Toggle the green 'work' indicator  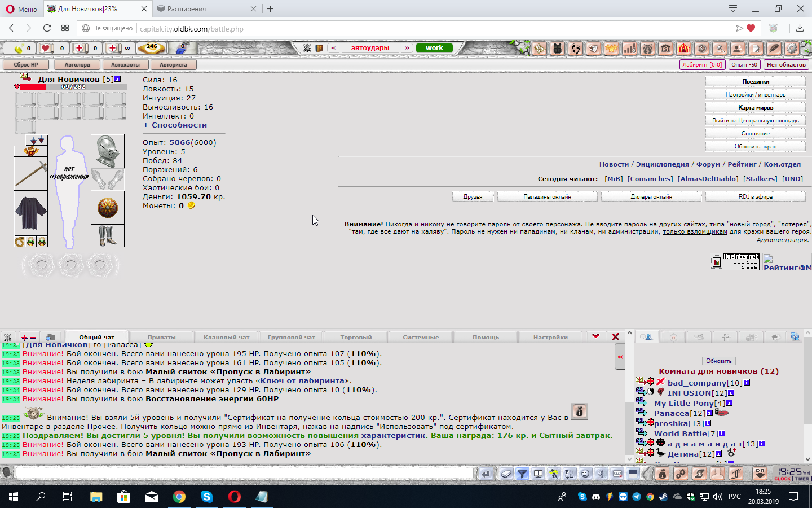(x=434, y=48)
